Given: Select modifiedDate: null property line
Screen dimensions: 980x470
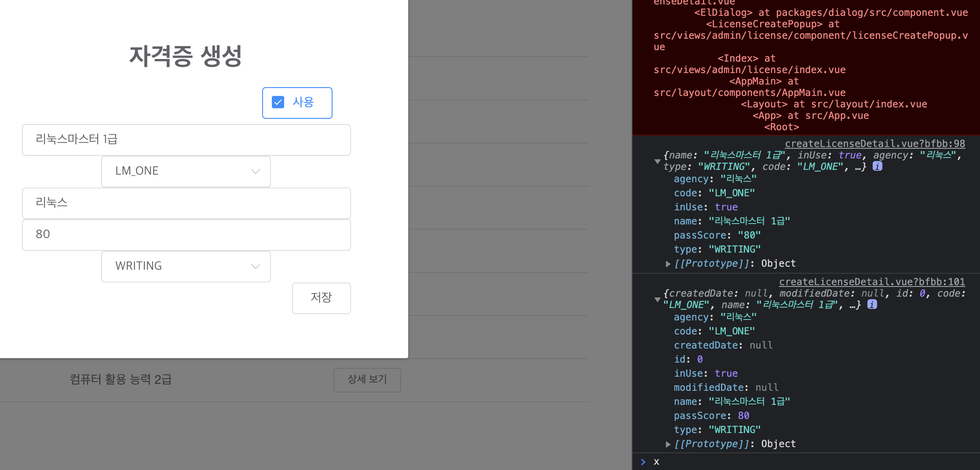Looking at the screenshot, I should pyautogui.click(x=726, y=388).
